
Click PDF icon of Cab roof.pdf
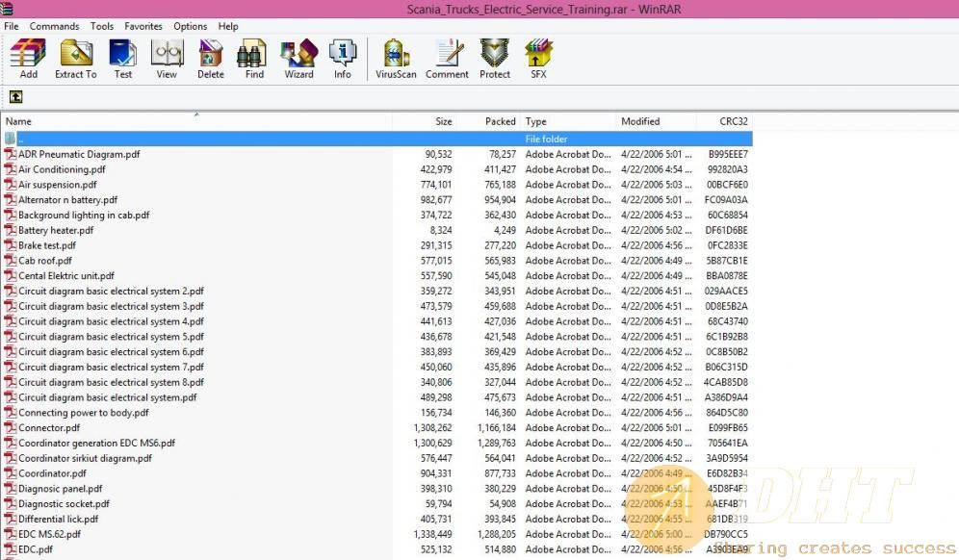[11, 261]
